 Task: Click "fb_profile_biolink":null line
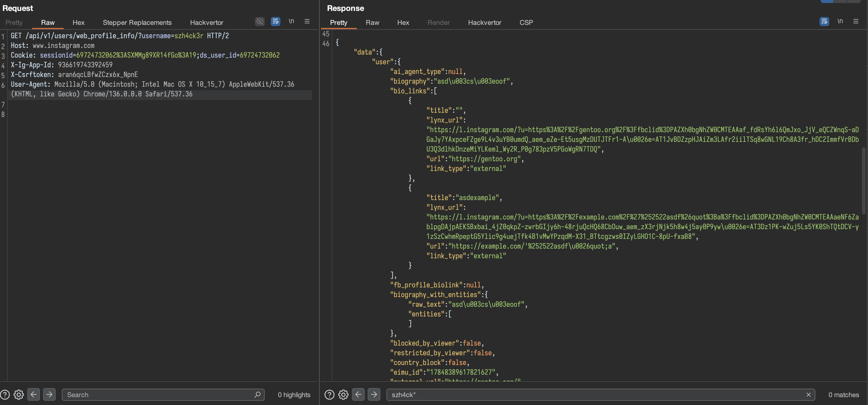point(437,285)
